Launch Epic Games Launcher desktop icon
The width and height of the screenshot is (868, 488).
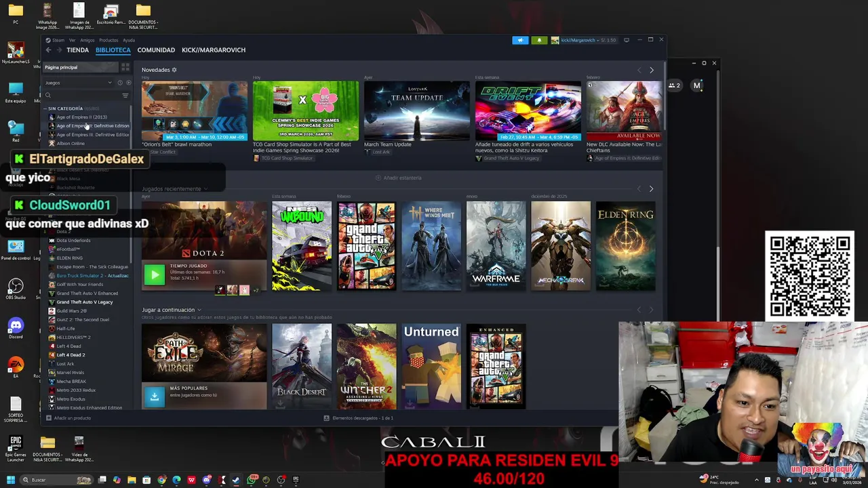[x=16, y=447]
